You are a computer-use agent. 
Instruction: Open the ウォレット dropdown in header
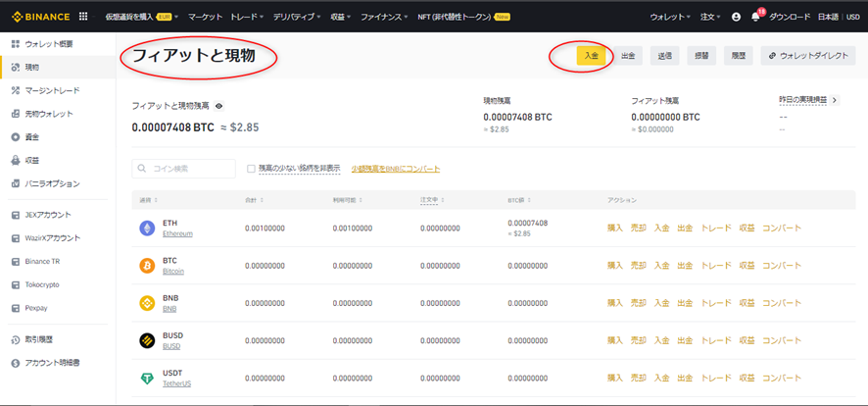(x=669, y=17)
